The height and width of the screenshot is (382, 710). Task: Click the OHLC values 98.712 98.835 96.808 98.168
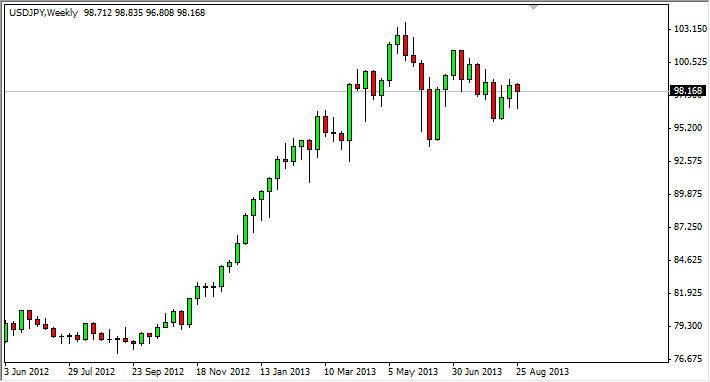(144, 13)
